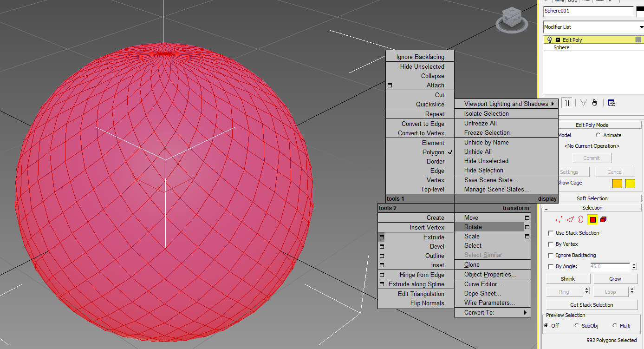Viewport: 644px width, 349px height.
Task: Open Rotate transform settings box icon
Action: tap(527, 227)
